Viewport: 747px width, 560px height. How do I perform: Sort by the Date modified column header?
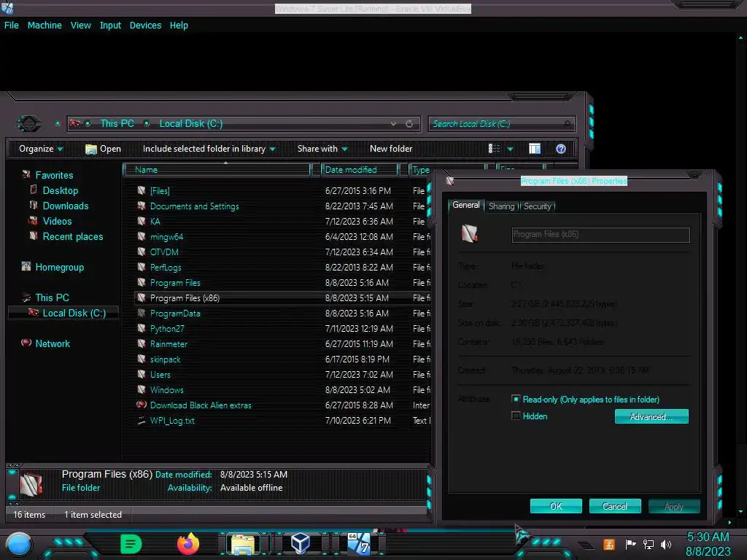[x=360, y=169]
